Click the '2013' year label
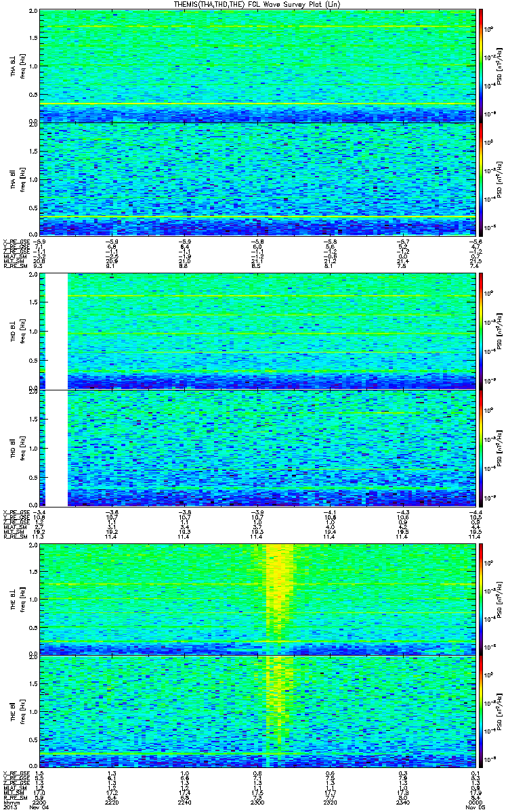 coord(9,807)
